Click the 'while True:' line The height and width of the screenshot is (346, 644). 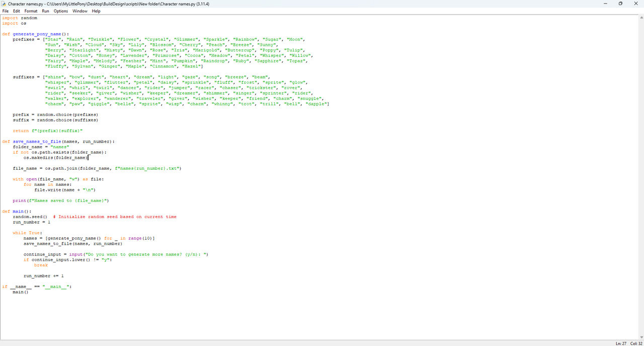point(28,233)
